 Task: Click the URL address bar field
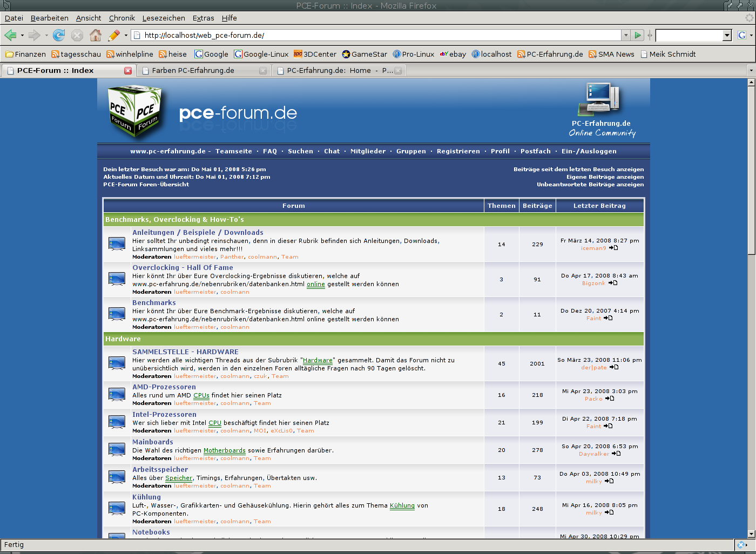click(377, 35)
